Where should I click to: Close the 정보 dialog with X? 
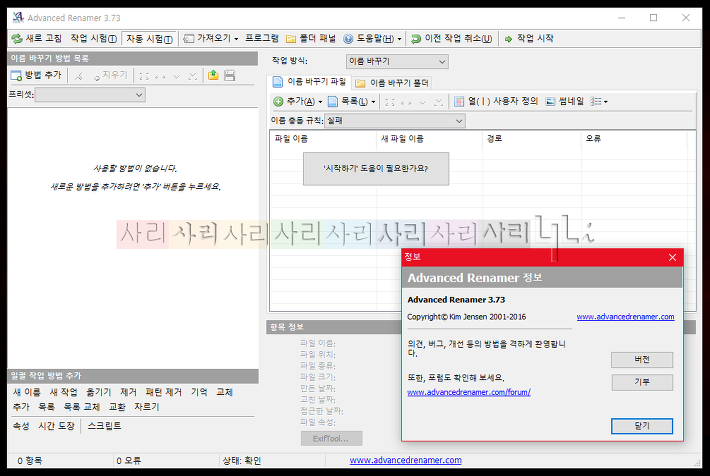coord(672,258)
